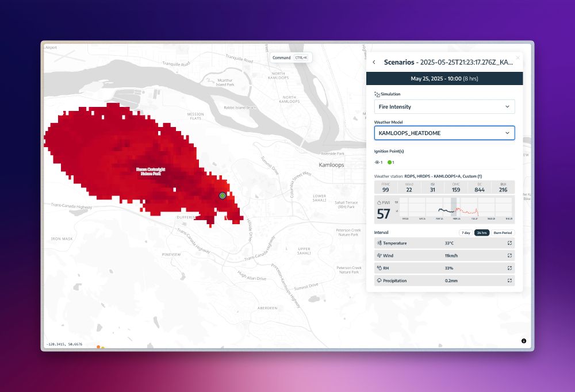Click the red dotted forecast line in FWI chart
This screenshot has height=392, width=575.
tap(467, 212)
